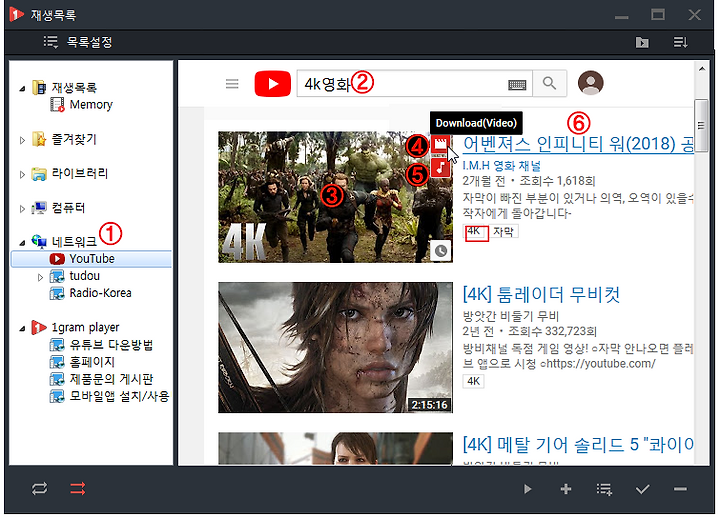Click the checkmark select icon
This screenshot has width=720, height=518.
pyautogui.click(x=642, y=490)
